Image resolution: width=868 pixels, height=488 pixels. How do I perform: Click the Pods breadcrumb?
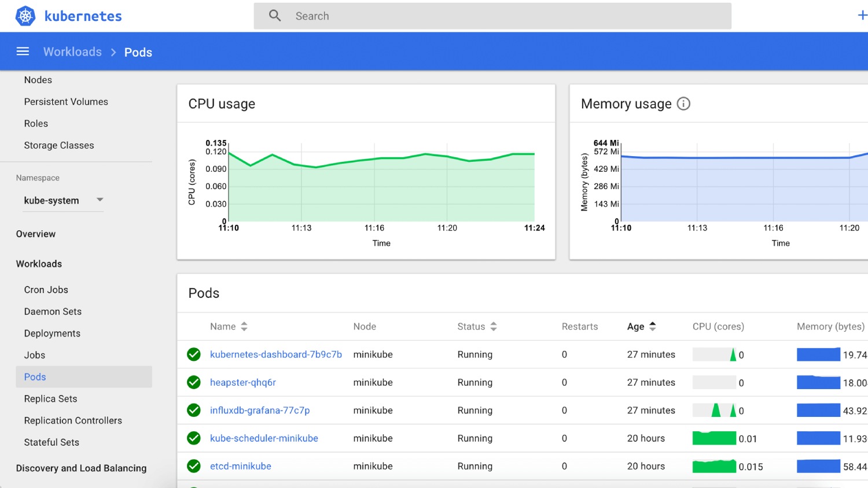[x=138, y=52]
